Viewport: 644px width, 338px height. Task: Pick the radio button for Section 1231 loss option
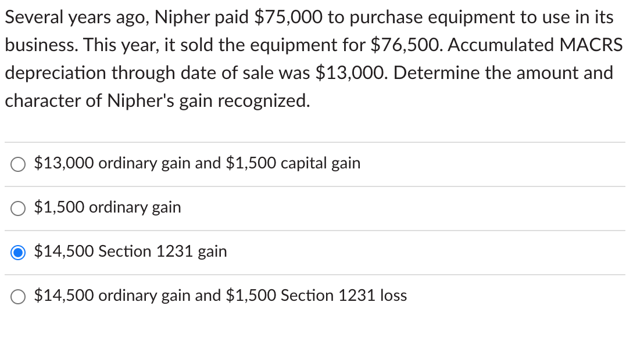click(x=18, y=297)
